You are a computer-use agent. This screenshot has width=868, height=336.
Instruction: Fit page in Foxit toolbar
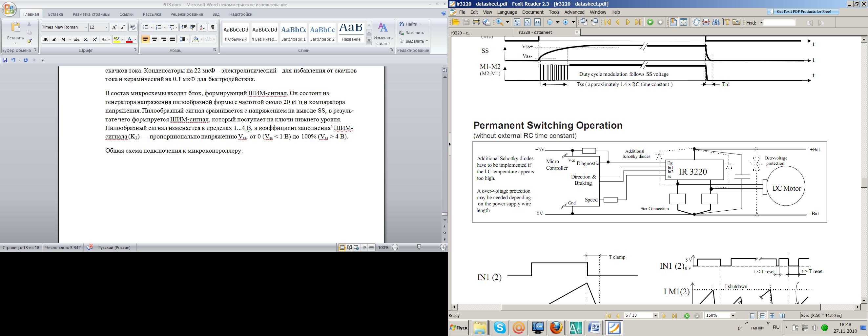[527, 22]
